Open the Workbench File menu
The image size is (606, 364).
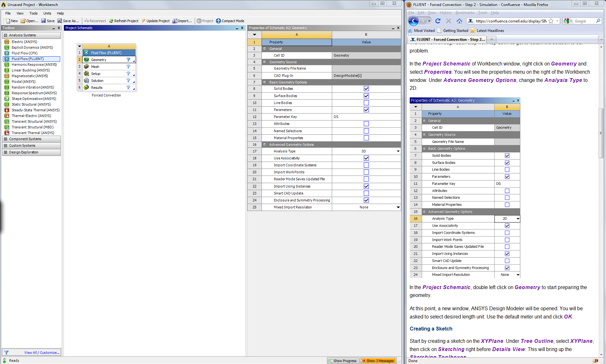tap(8, 13)
